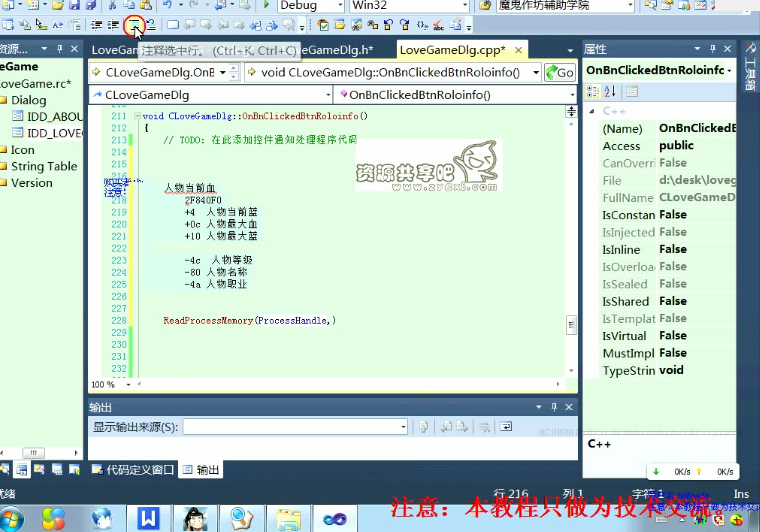This screenshot has height=532, width=760.
Task: Select IDD_LOVE dialog resource
Action: click(x=54, y=133)
